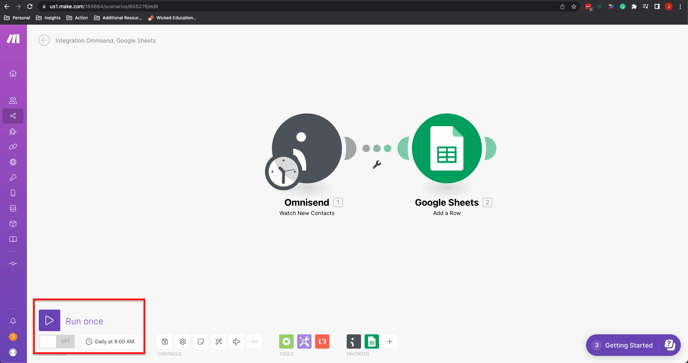Click the wrench filter icon between the modules
Screen dimensions: 688x363
coord(376,165)
